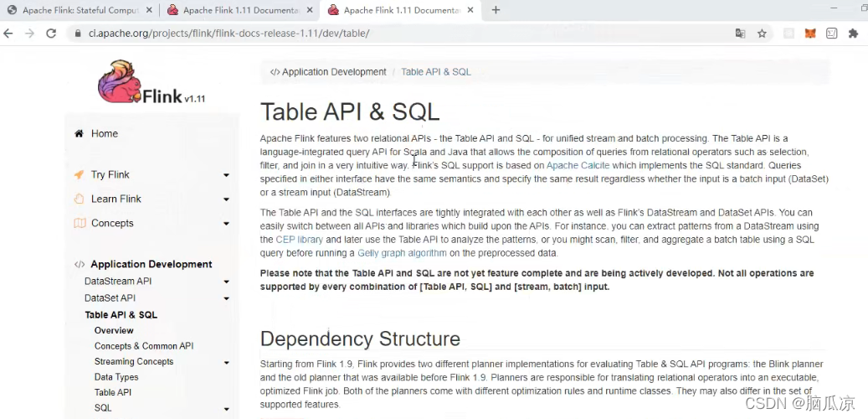868x419 pixels.
Task: Open the translate page icon
Action: tap(740, 34)
